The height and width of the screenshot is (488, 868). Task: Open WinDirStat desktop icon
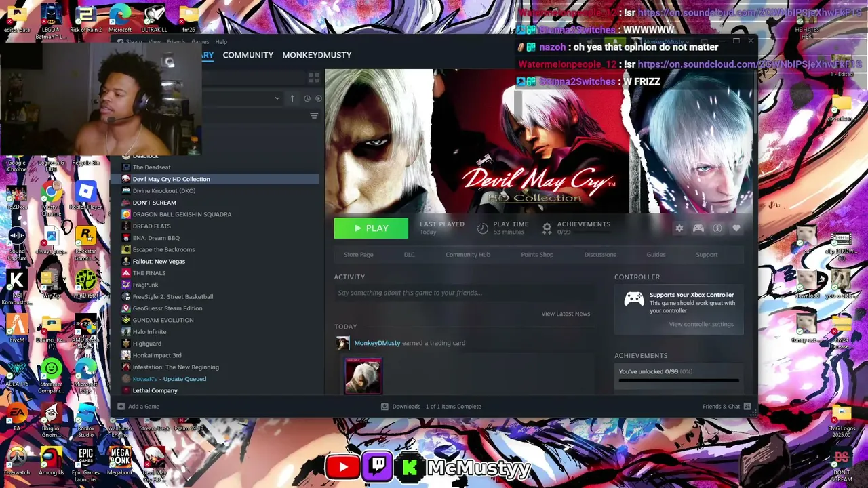pos(85,285)
